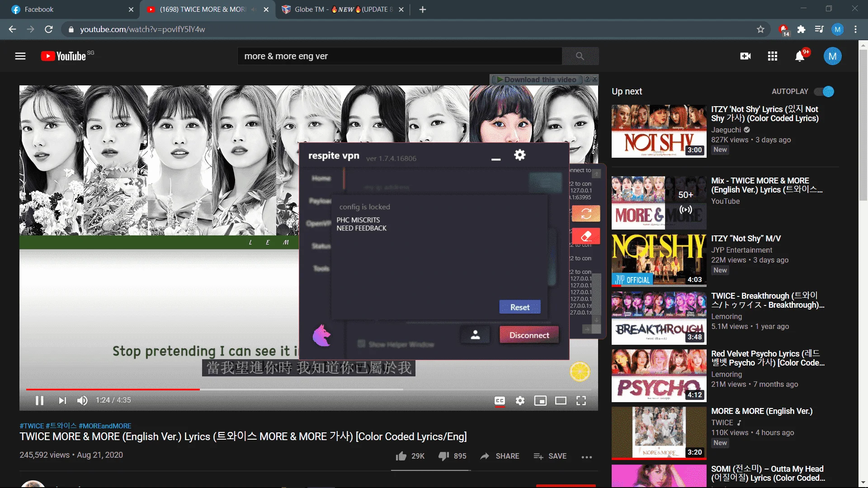This screenshot has width=868, height=488.
Task: Toggle closed captions CC button
Action: [x=500, y=401]
